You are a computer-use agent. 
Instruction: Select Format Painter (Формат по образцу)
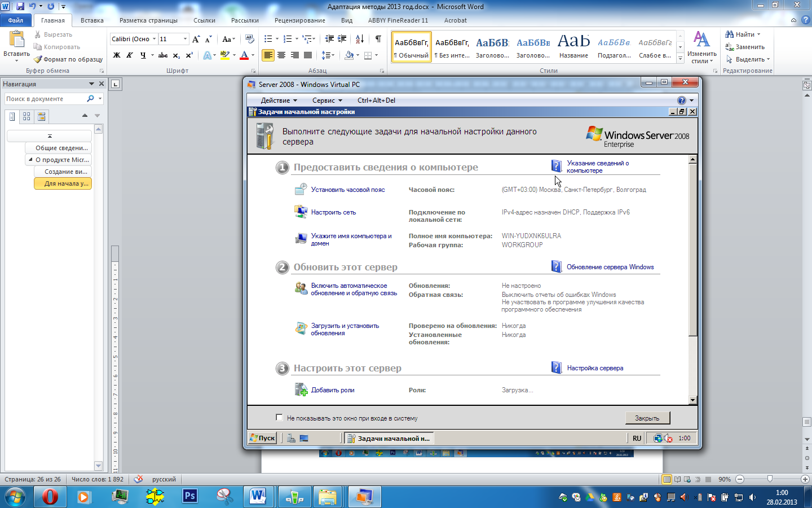68,59
